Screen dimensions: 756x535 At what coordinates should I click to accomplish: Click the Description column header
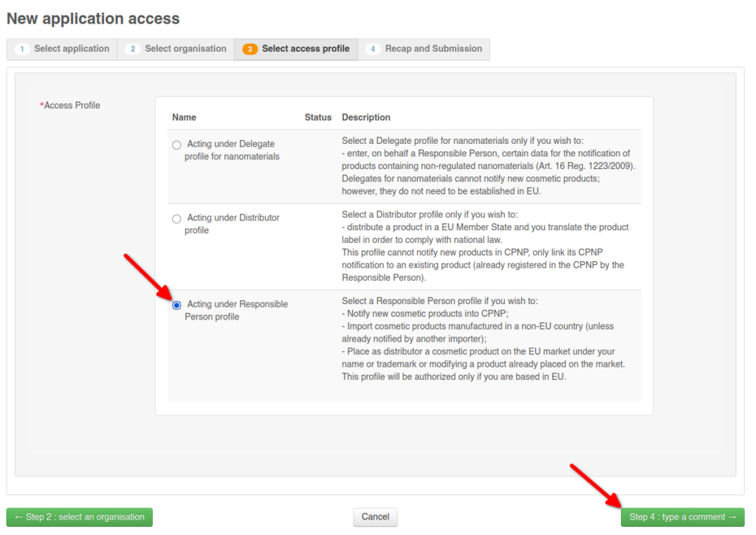(x=366, y=117)
